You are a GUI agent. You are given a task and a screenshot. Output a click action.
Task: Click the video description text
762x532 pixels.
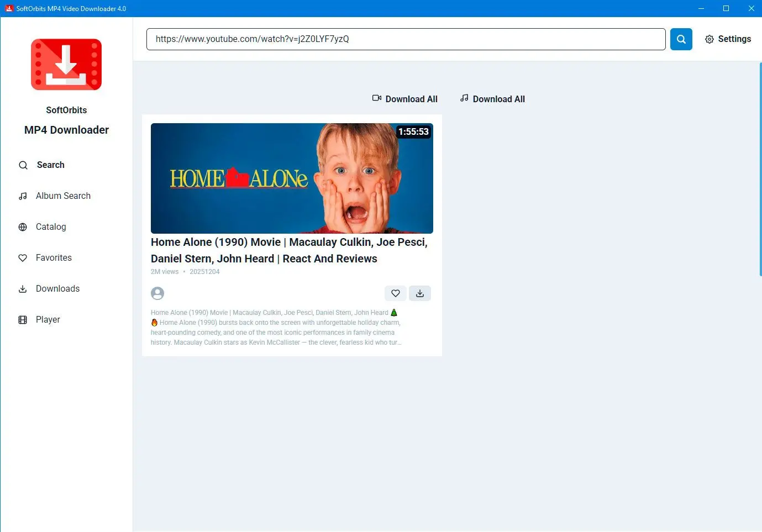tap(275, 328)
